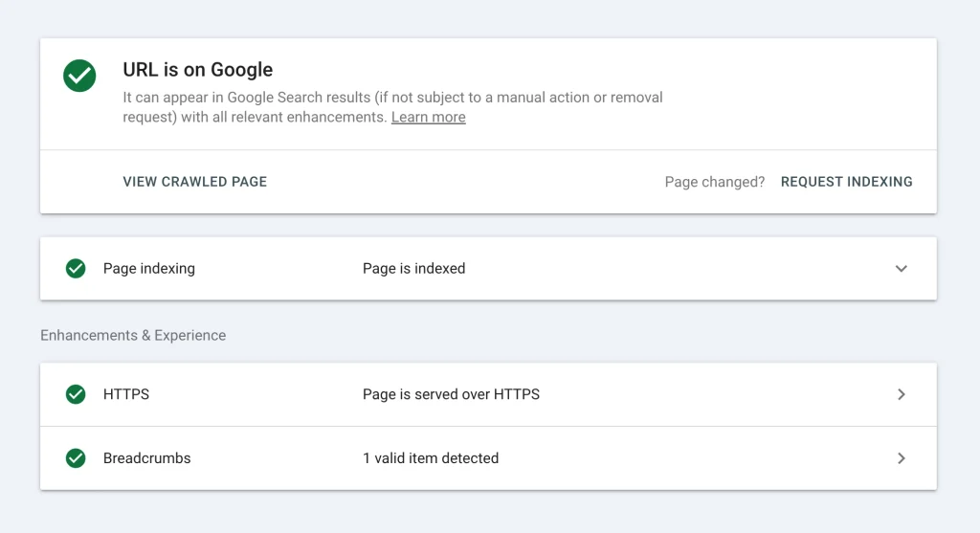The image size is (980, 533).
Task: Click the Breadcrumbs row label
Action: (x=146, y=458)
